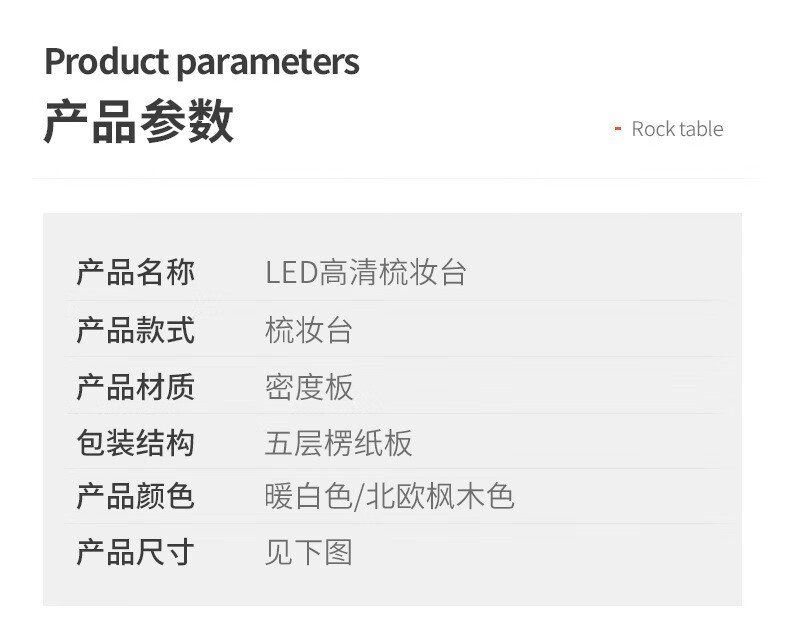Viewport: 790px width, 643px height.
Task: Click the word 'parameters' in the English heading
Action: coord(268,63)
